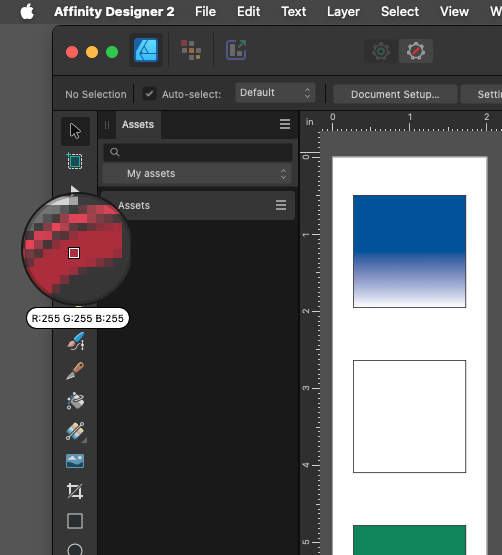This screenshot has width=502, height=555.
Task: Select the Artboard tool
Action: (x=75, y=161)
